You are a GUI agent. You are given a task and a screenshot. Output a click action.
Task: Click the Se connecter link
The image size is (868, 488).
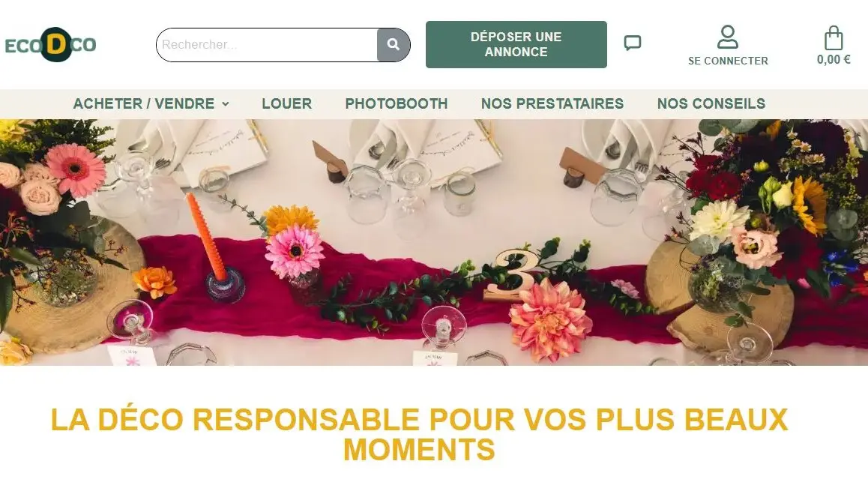tap(728, 61)
